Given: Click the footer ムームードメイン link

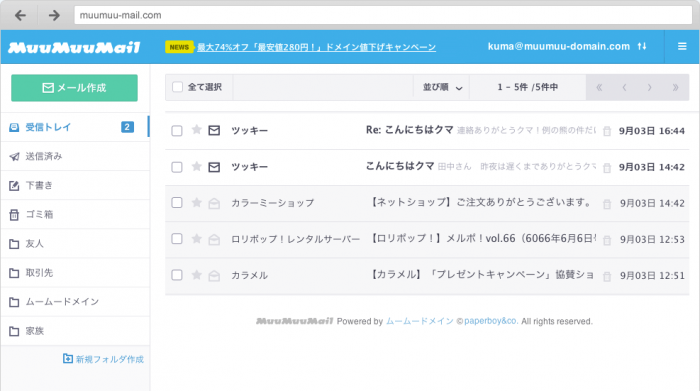Looking at the screenshot, I should [x=420, y=321].
